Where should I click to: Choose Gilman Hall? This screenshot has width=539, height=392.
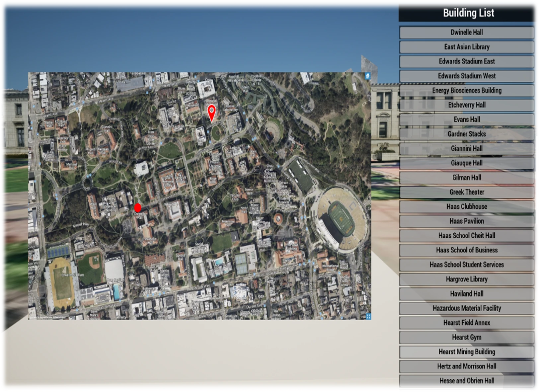coord(466,178)
